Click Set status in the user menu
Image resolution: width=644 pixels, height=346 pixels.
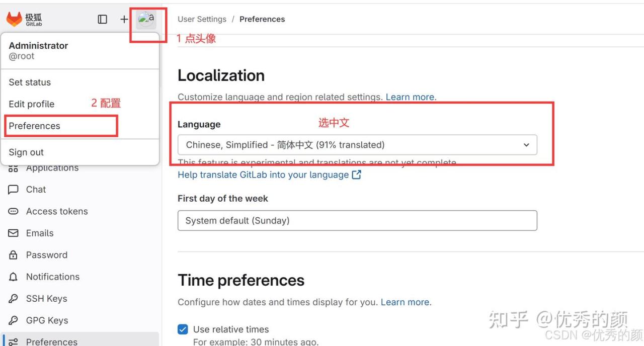[30, 82]
